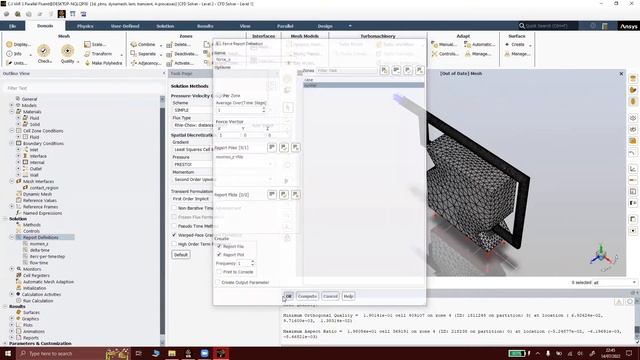The width and height of the screenshot is (640, 360).
Task: Switch to Solution ribbon tab
Action: 165,26
